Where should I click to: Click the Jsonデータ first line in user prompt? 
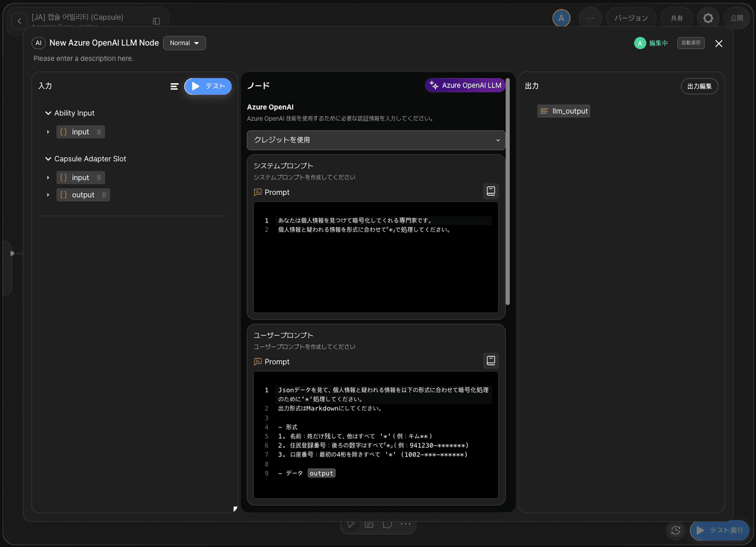383,394
